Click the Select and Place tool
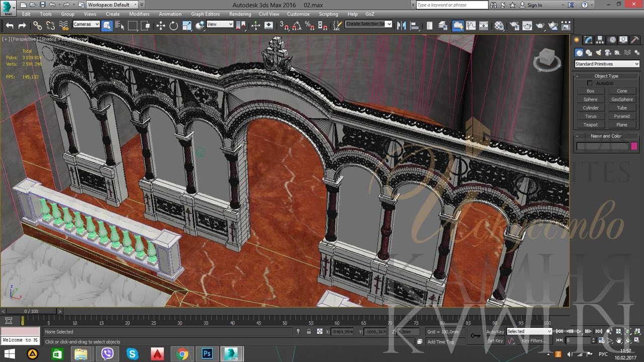This screenshot has height=362, width=644. [200, 26]
